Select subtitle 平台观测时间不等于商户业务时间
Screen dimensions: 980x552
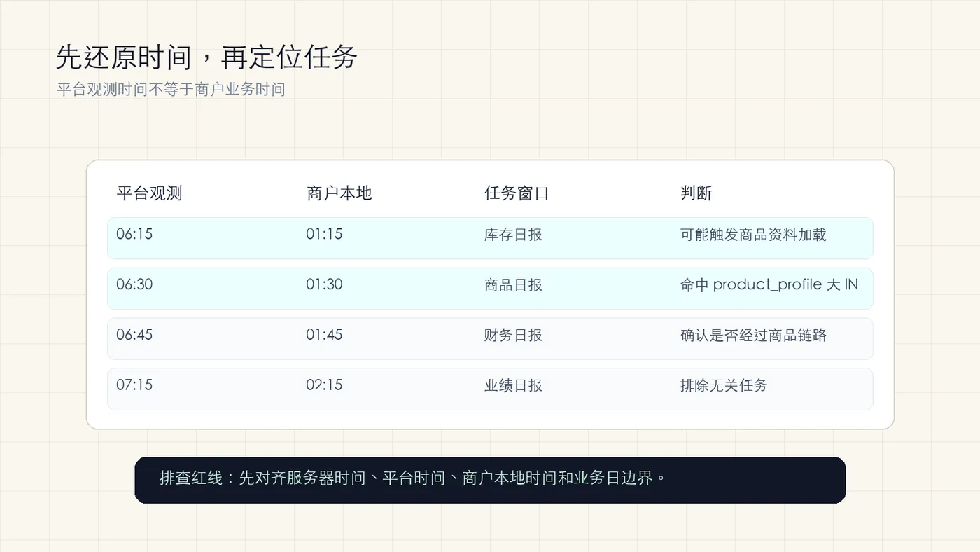(171, 90)
